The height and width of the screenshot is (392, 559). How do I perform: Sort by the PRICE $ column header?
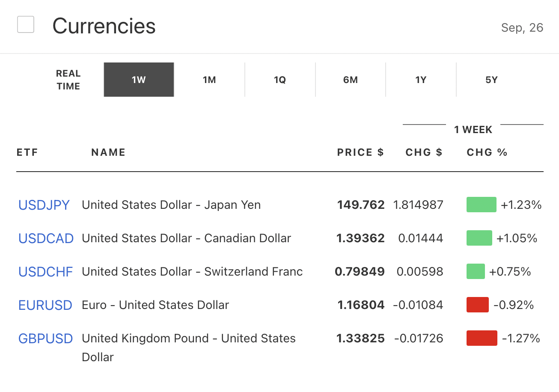(x=360, y=153)
